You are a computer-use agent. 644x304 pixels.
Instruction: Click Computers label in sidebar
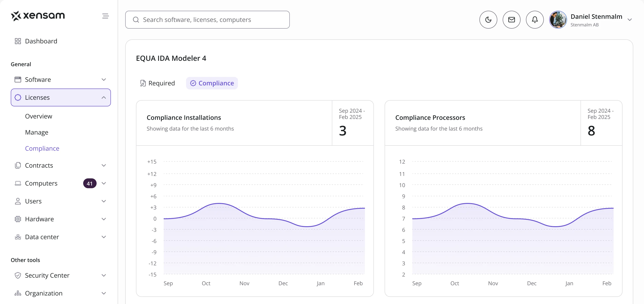(x=41, y=183)
